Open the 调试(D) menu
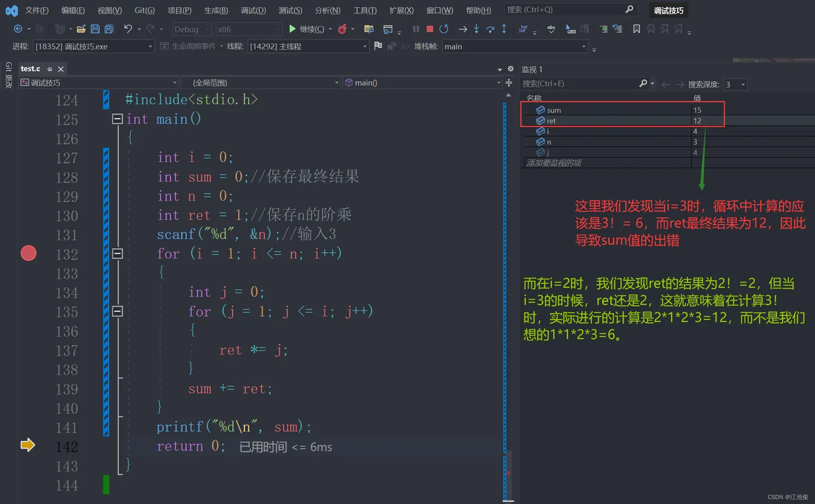 253,10
